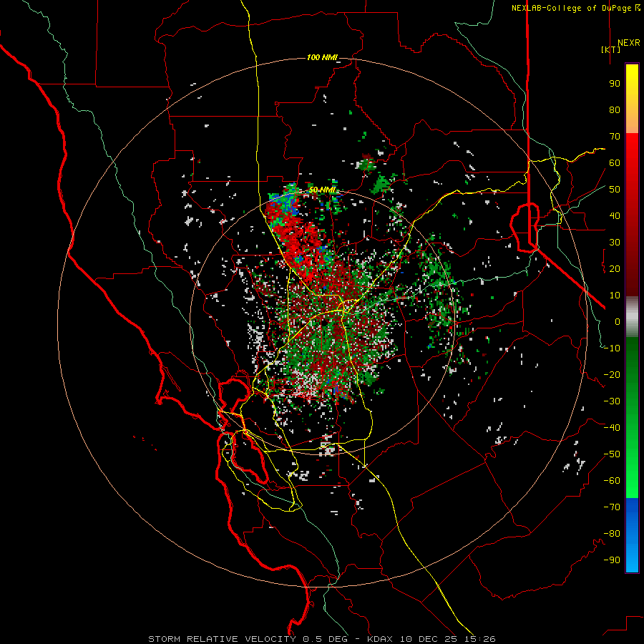Click the -70 value on velocity scale
Screen dimensions: 644x644
click(x=612, y=507)
